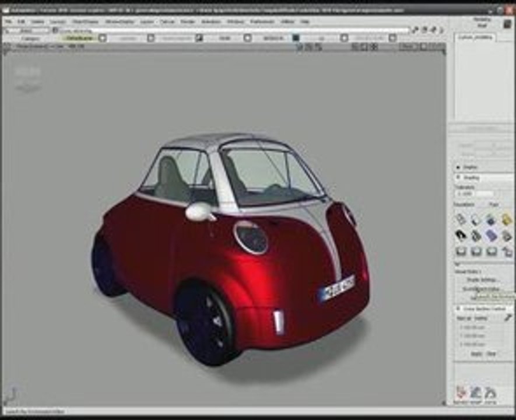This screenshot has height=420, width=516.
Task: Select the highlighted DefaultLayer in layer bar
Action: 79,38
